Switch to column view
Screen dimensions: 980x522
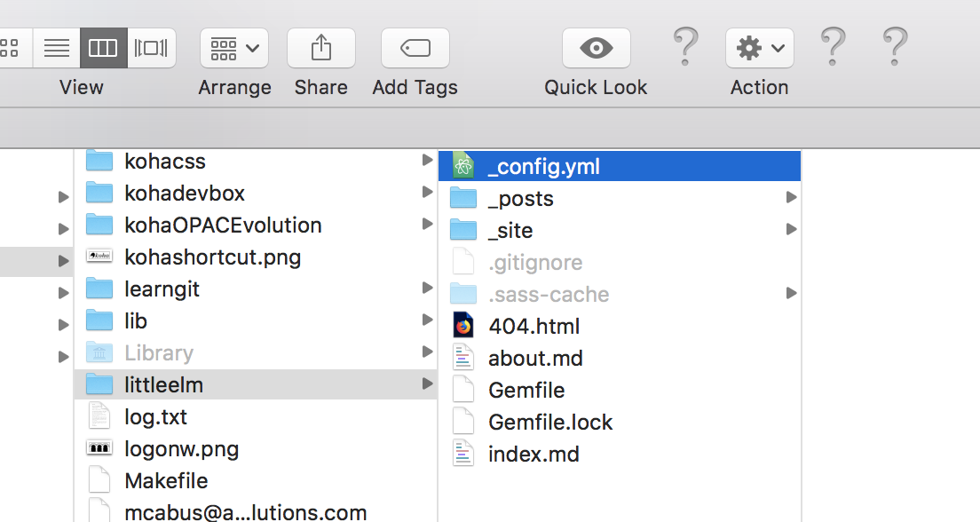(x=104, y=48)
